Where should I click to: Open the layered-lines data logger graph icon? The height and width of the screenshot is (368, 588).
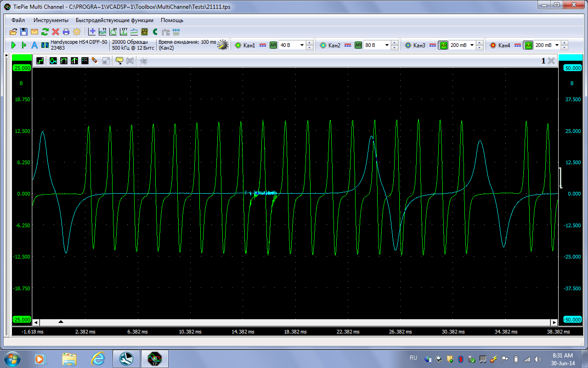pos(134,32)
